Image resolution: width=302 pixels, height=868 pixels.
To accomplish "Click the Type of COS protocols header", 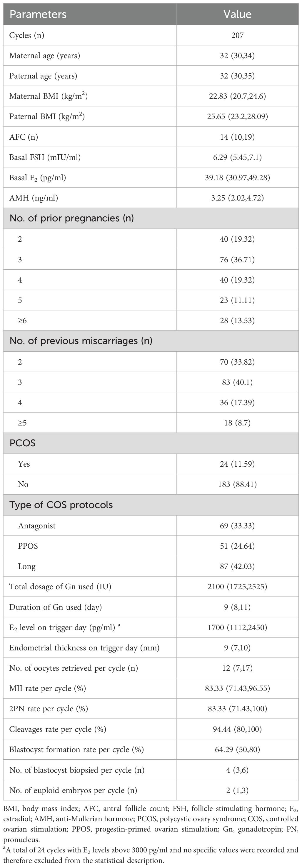I will 61,505.
